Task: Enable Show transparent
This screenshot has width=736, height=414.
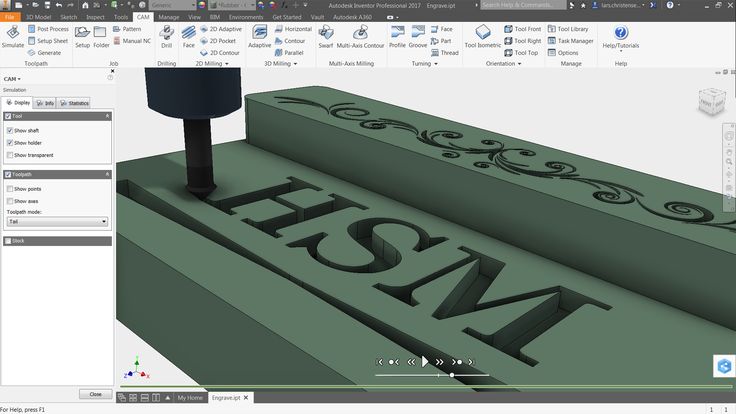Action: 10,155
